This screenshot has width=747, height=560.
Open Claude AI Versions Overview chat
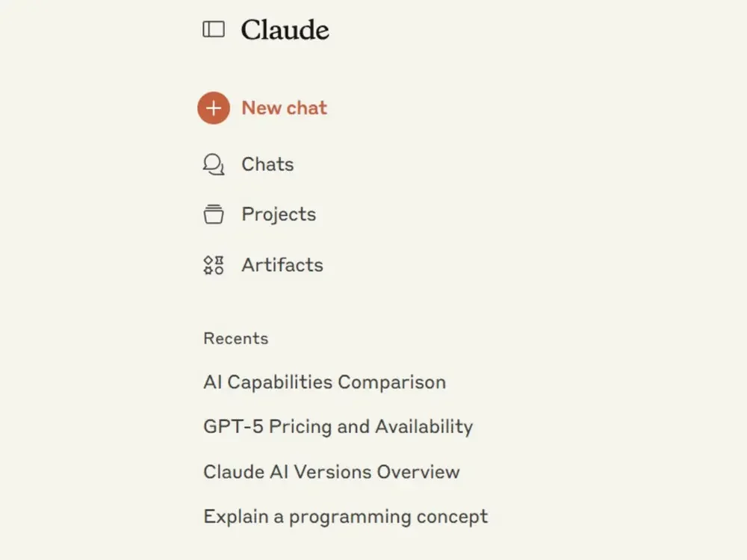coord(332,472)
